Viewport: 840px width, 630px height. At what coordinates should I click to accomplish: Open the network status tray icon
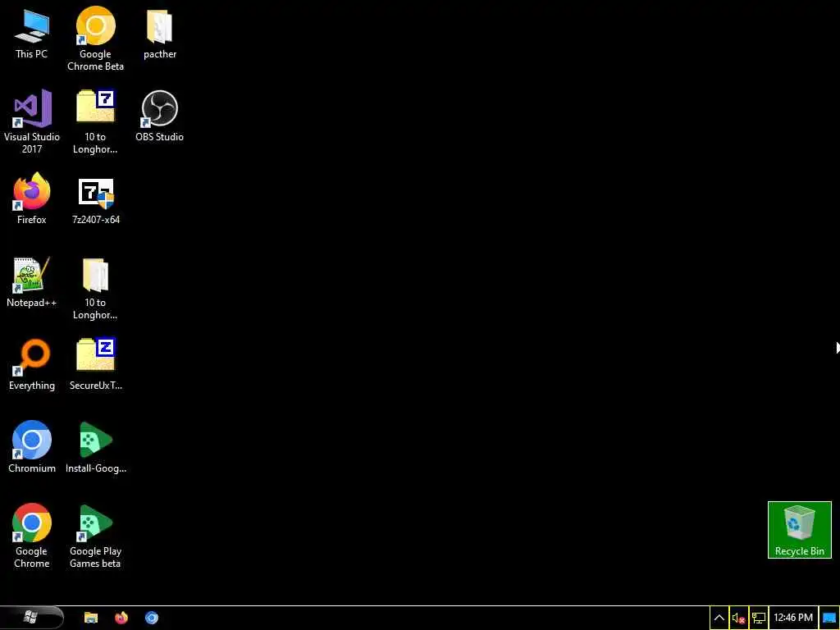click(x=759, y=619)
